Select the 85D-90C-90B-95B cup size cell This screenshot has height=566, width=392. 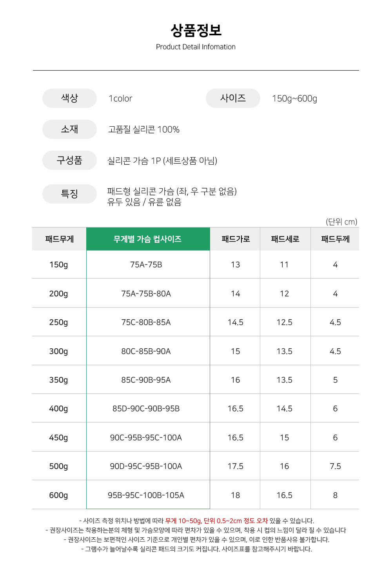(146, 409)
